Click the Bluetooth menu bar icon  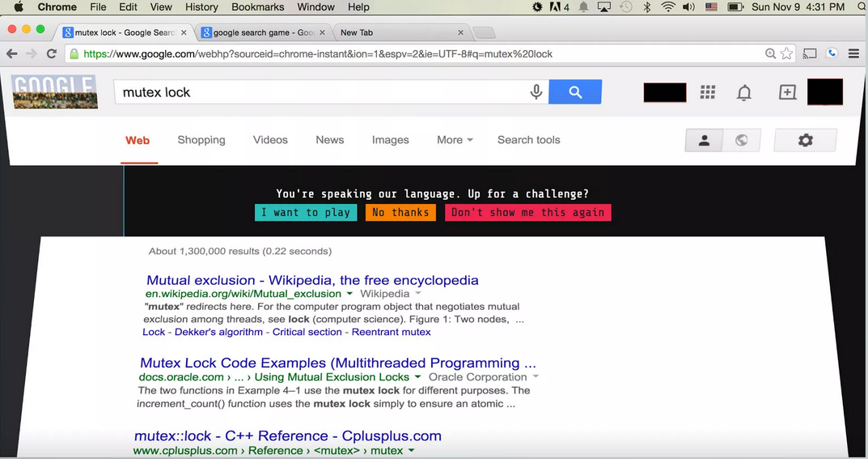click(x=647, y=7)
